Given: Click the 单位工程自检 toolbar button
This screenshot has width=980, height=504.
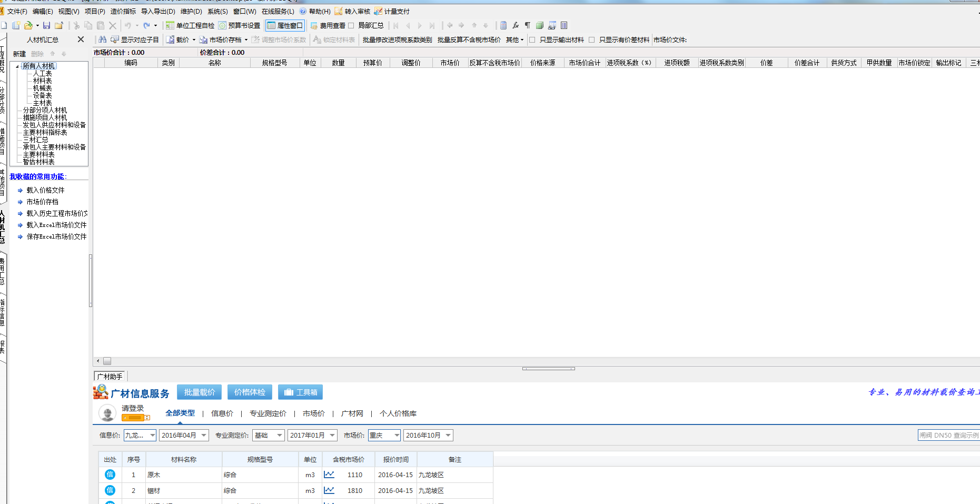Looking at the screenshot, I should [190, 25].
